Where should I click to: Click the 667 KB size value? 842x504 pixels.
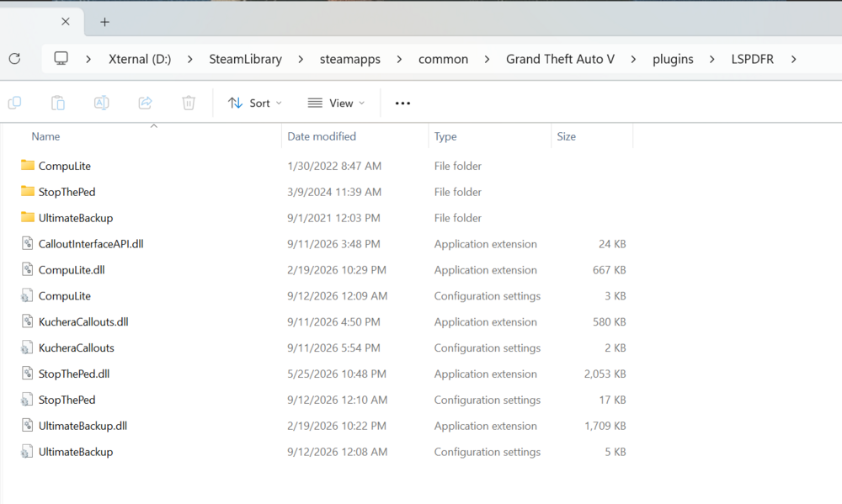[x=609, y=269]
